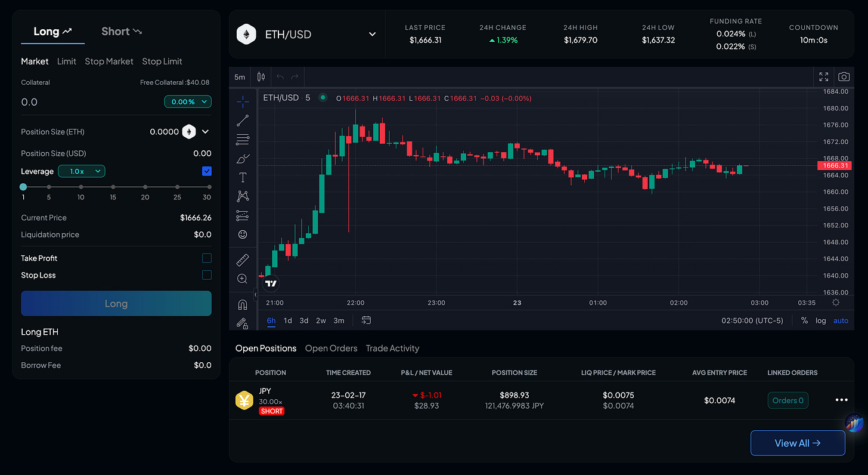Click the TradingView logo on chart

click(271, 283)
